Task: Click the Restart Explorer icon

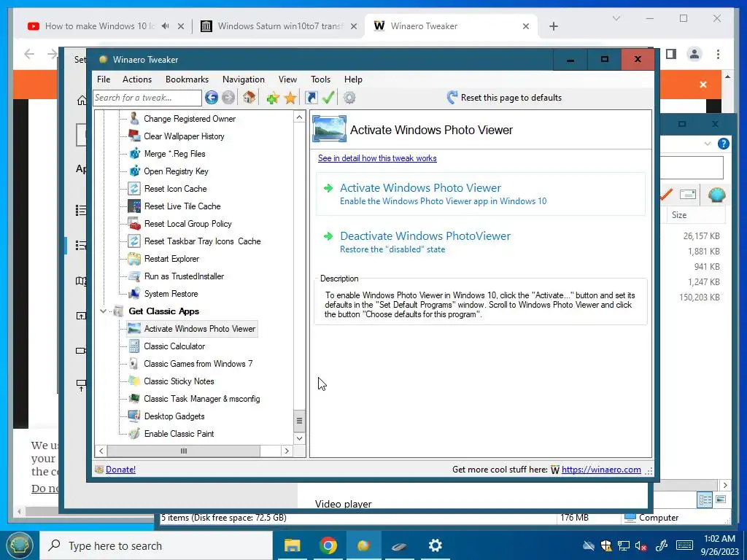Action: coord(134,259)
